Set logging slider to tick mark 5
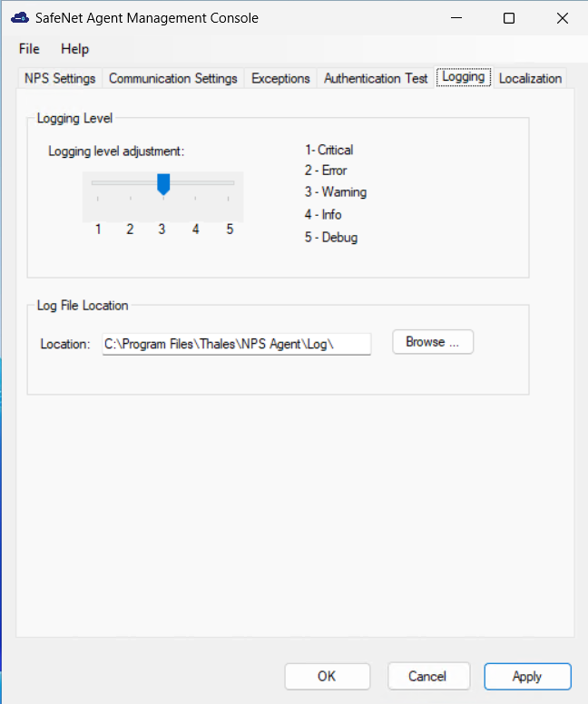Screen dimensions: 588x704 [x=228, y=198]
